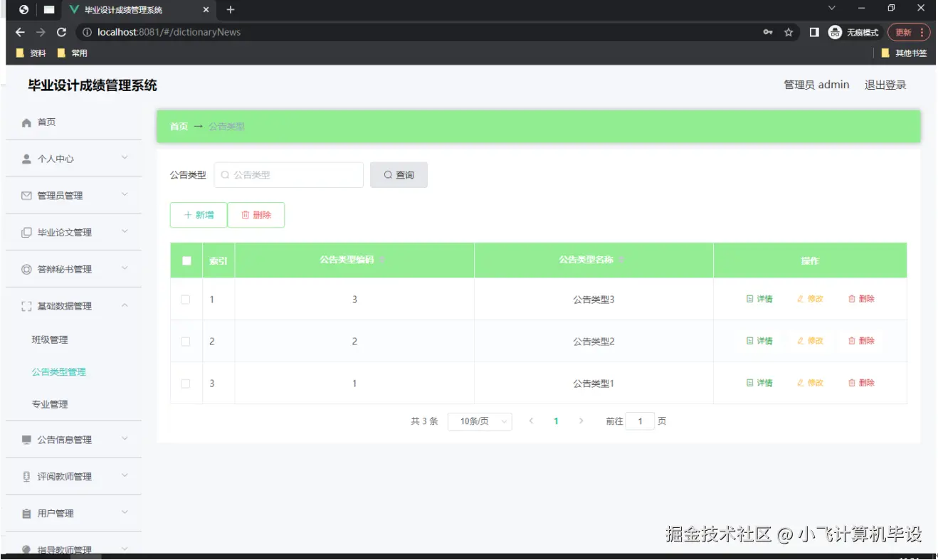Click 修改 for 公告类型2
The height and width of the screenshot is (560, 938).
[x=810, y=342]
